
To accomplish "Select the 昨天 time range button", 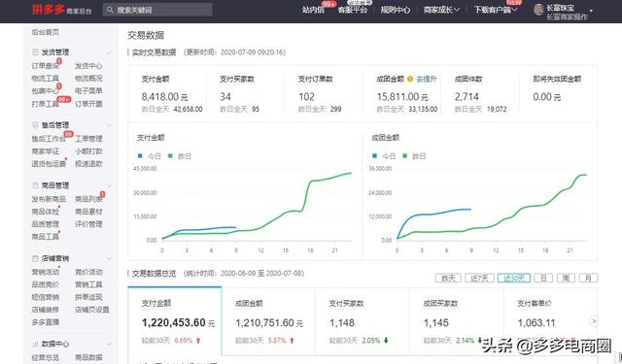I will tap(448, 278).
